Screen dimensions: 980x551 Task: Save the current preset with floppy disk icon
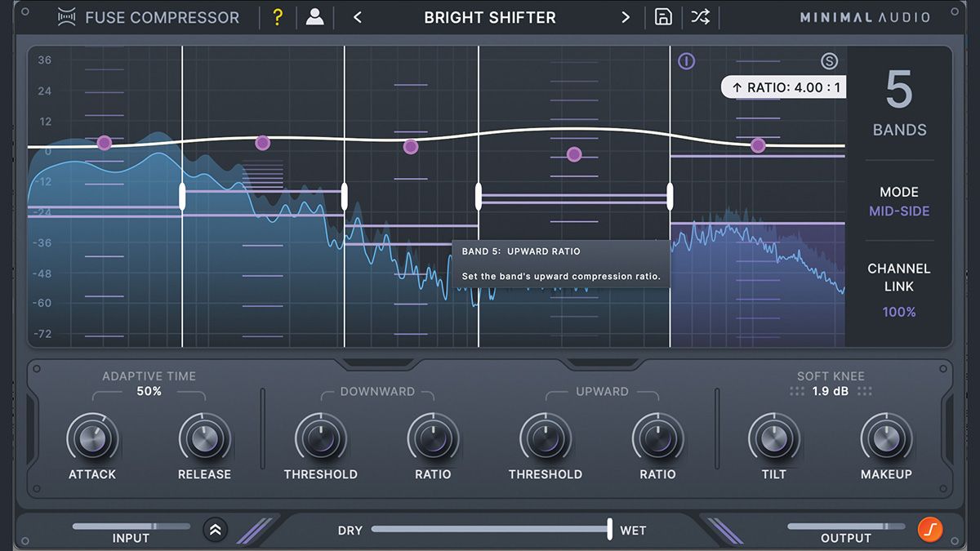point(663,16)
